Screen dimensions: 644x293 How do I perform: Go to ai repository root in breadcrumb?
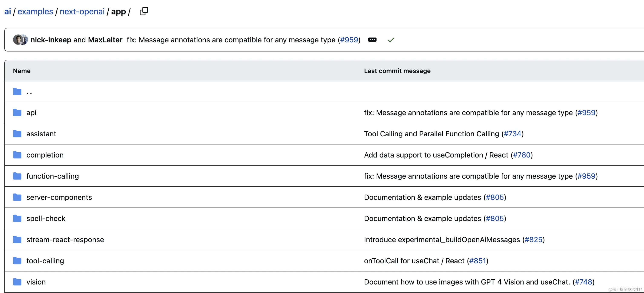(x=7, y=12)
